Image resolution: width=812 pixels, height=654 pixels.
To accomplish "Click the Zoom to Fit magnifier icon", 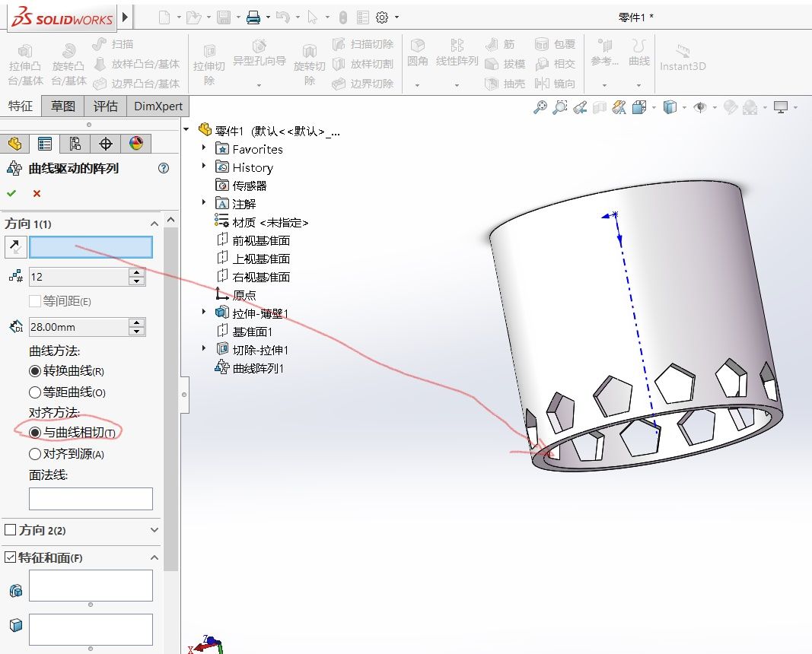I will [540, 107].
